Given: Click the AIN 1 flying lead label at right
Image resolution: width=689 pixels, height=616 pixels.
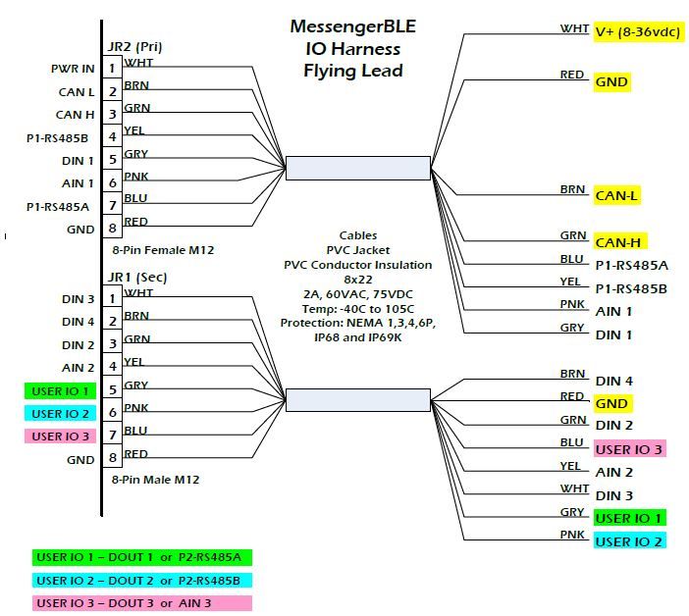Looking at the screenshot, I should pos(613,312).
